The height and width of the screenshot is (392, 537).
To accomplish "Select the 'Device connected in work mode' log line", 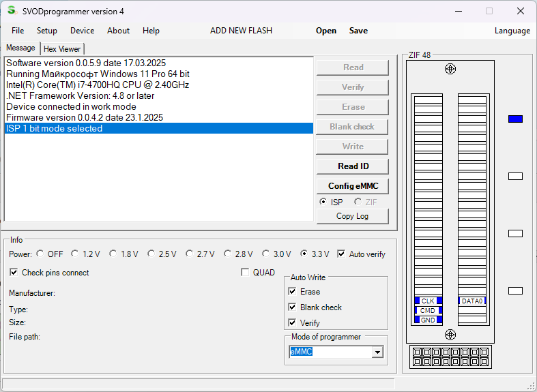I will coord(159,106).
